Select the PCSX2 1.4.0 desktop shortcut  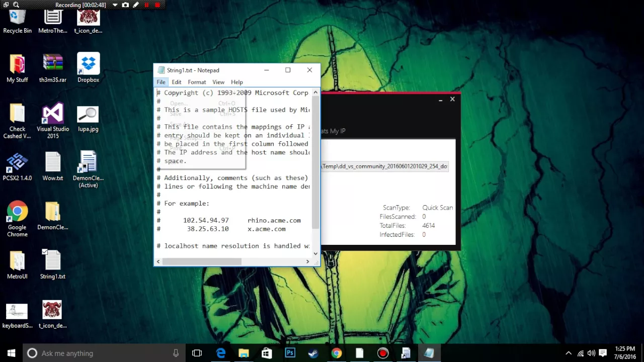click(x=17, y=166)
